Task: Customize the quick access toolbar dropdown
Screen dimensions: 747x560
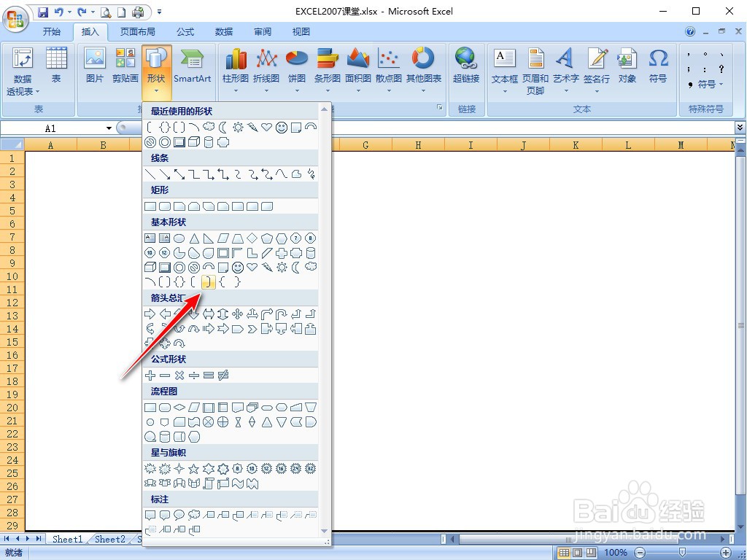Action: coord(159,12)
